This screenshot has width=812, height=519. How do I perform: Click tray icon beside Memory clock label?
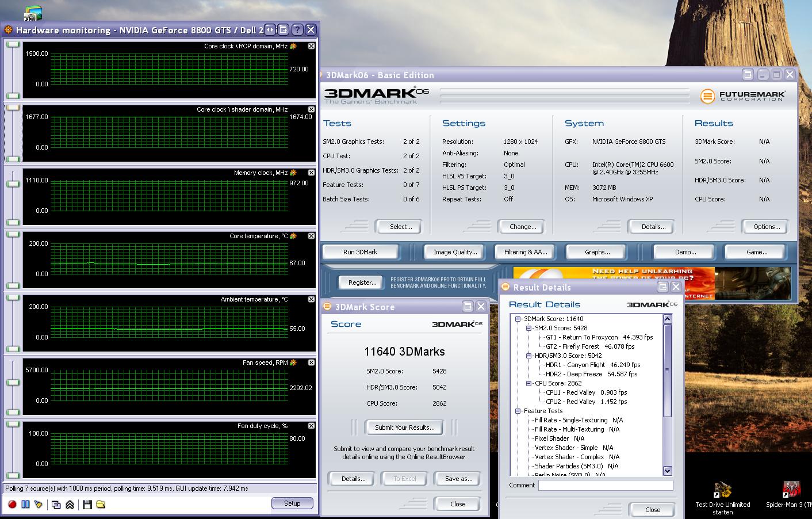[x=293, y=173]
